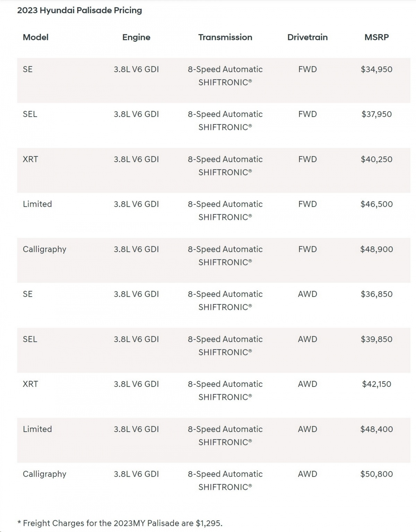Select the $37,950 MSRP value
The height and width of the screenshot is (532, 416).
coord(376,114)
